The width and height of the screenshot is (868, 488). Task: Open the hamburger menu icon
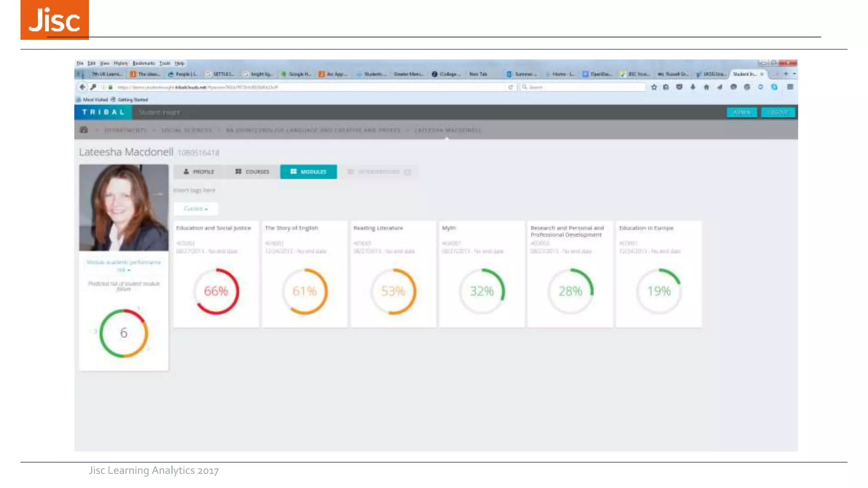point(790,87)
